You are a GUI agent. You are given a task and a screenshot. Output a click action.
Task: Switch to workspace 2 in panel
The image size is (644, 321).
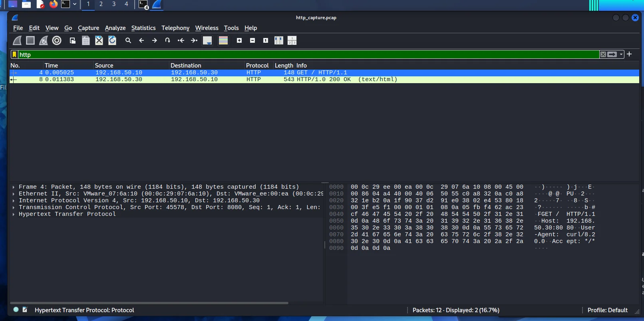(101, 4)
